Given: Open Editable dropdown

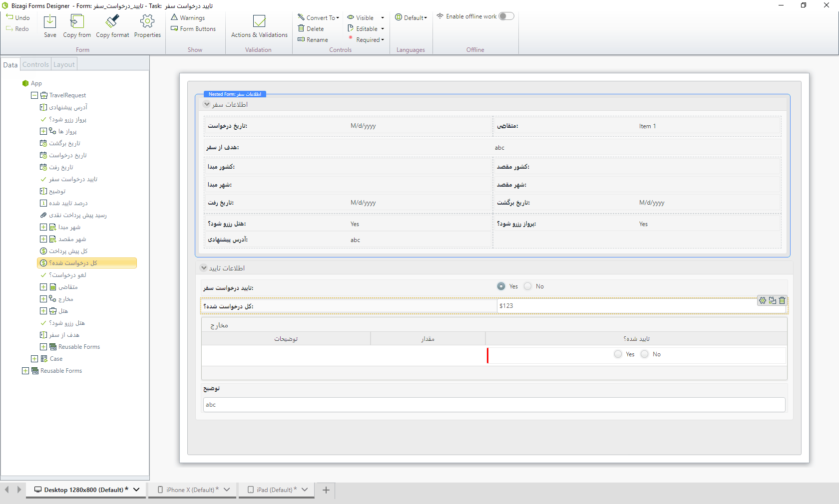Looking at the screenshot, I should [x=366, y=28].
